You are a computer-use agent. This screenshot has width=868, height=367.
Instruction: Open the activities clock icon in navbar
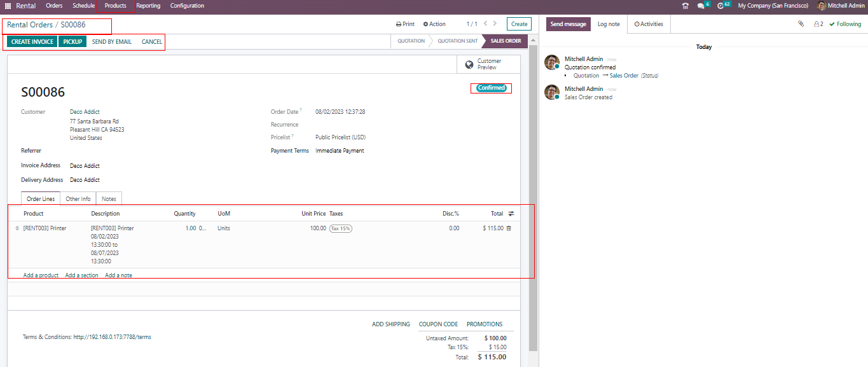(720, 6)
